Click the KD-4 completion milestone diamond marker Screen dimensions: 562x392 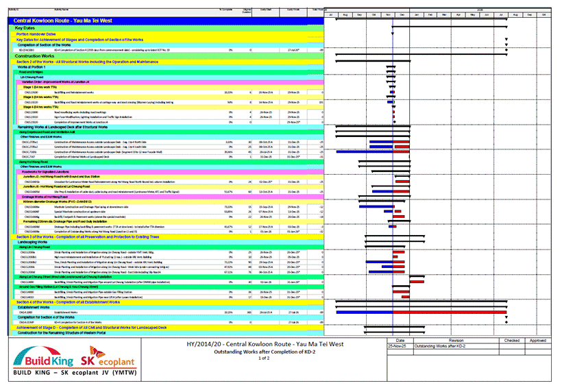pyautogui.click(x=506, y=50)
